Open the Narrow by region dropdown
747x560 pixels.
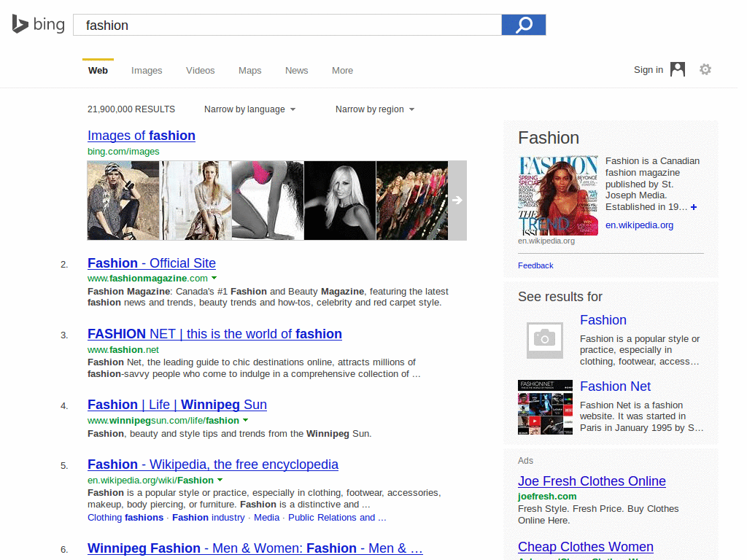click(374, 109)
